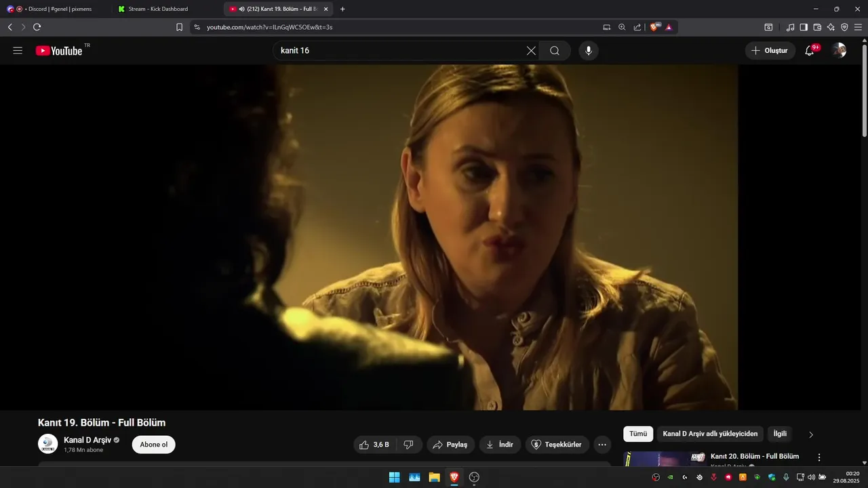Open Kanal D Arşiv channel name
This screenshot has height=488, width=868.
point(87,440)
